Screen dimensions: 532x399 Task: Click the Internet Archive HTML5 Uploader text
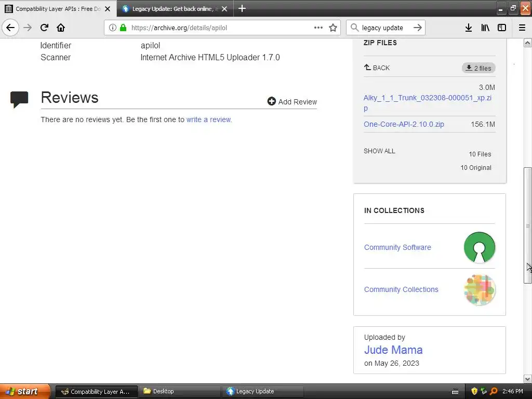[x=210, y=57]
